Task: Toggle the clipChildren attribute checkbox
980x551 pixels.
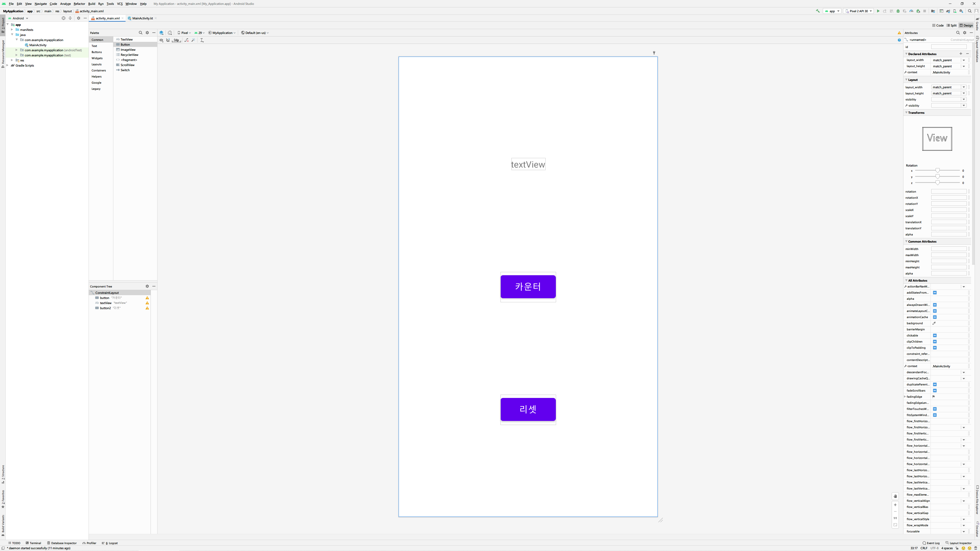Action: 935,342
